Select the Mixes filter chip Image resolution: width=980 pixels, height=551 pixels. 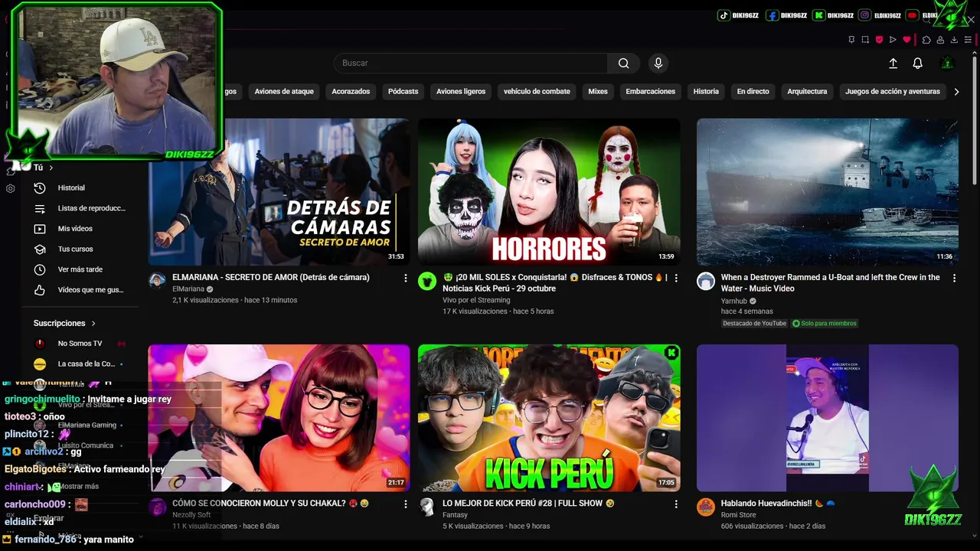coord(598,92)
